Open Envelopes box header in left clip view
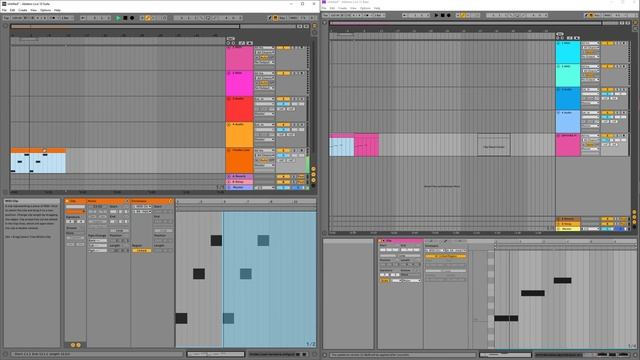Screen dimensions: 640x360 tap(151, 201)
